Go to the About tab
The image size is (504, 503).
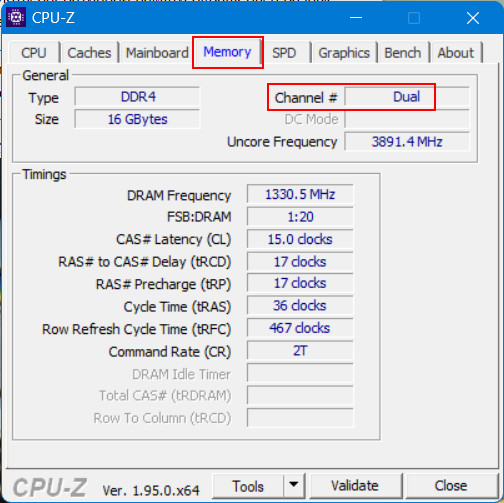coord(456,53)
